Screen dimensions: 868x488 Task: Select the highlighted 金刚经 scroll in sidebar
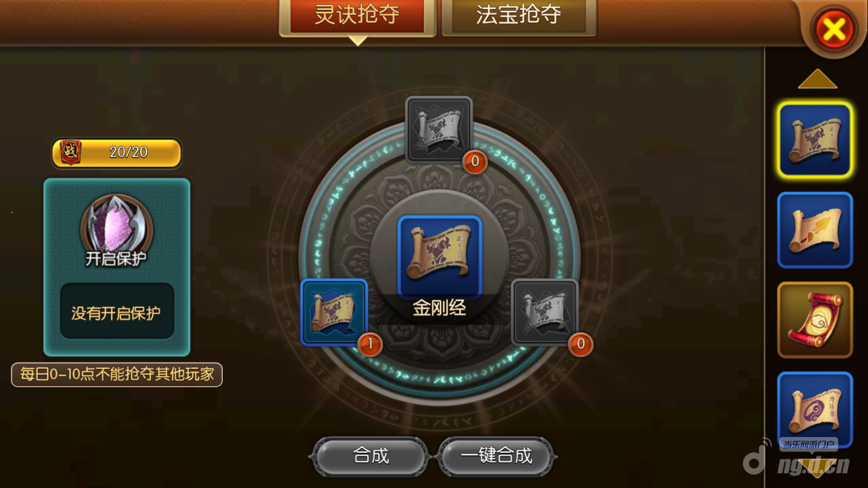(x=815, y=140)
